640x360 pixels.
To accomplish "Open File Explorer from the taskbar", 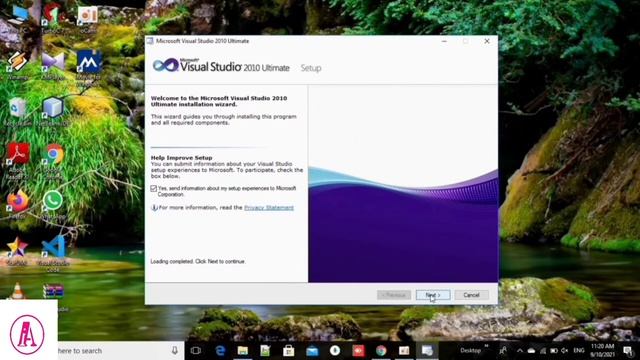I will tap(243, 351).
